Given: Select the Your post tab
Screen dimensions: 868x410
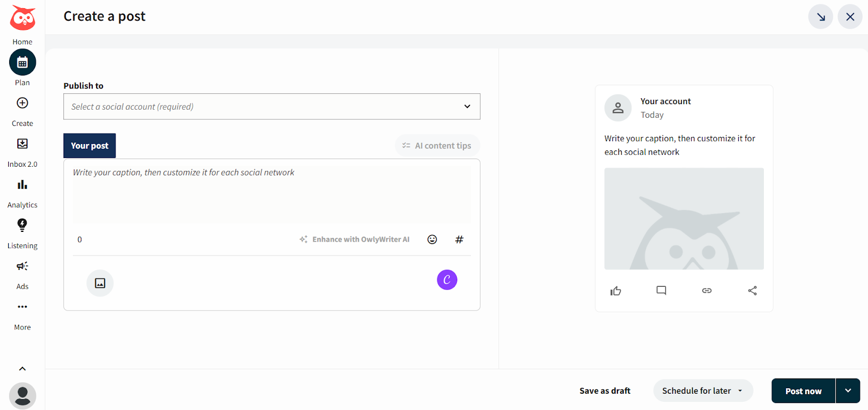Looking at the screenshot, I should pyautogui.click(x=90, y=146).
